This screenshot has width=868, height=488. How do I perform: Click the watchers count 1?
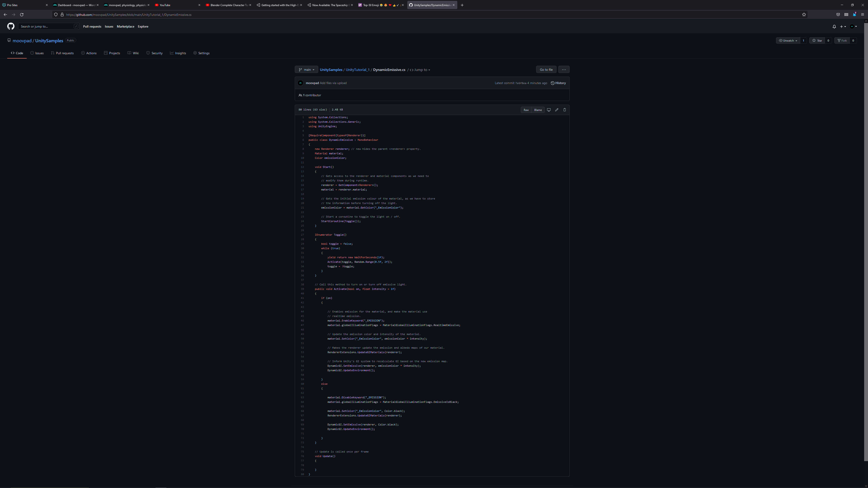pyautogui.click(x=803, y=40)
